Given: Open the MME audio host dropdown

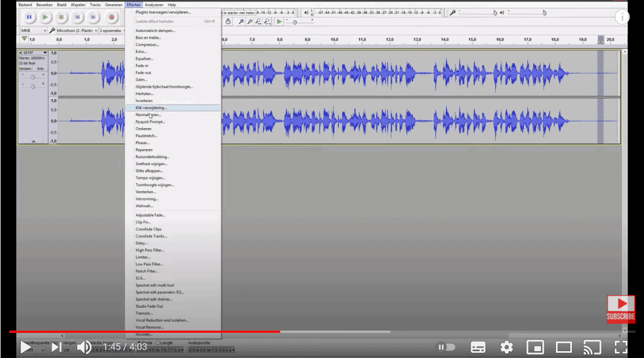Looking at the screenshot, I should click(34, 30).
